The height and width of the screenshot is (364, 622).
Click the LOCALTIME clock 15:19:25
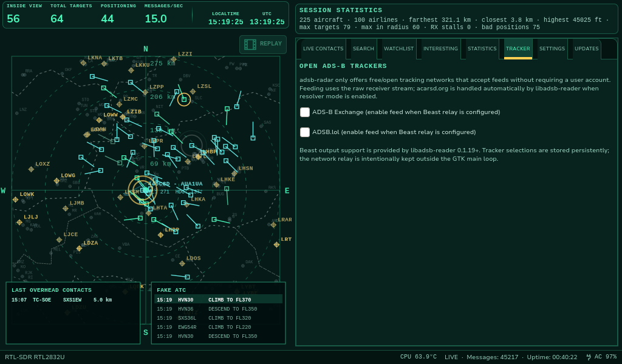click(x=226, y=22)
